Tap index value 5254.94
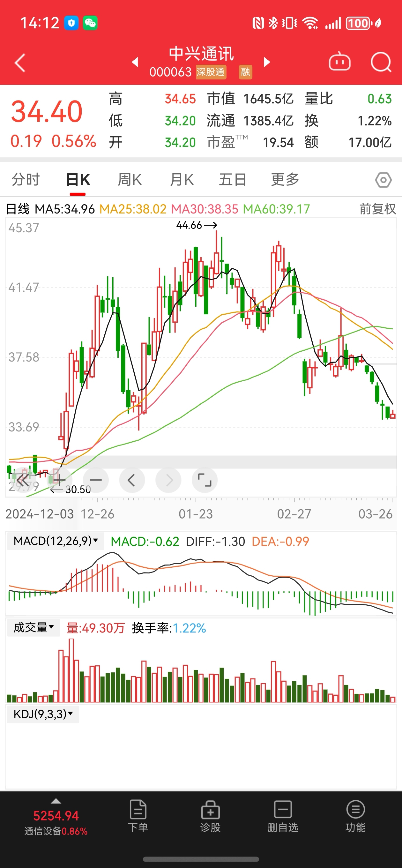This screenshot has height=868, width=402. [56, 816]
